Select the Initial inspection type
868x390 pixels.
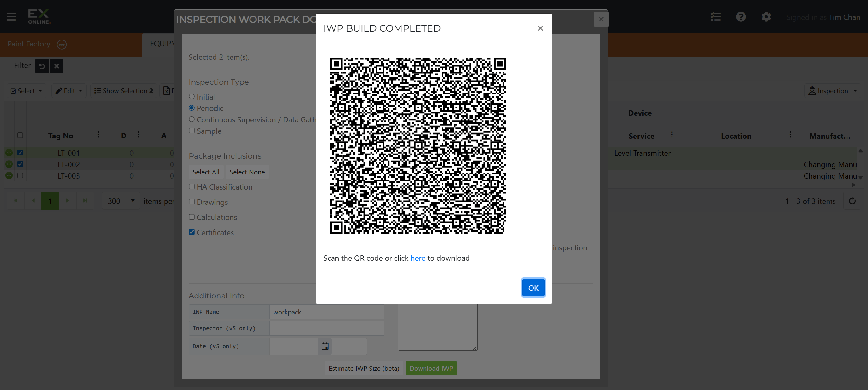tap(191, 96)
